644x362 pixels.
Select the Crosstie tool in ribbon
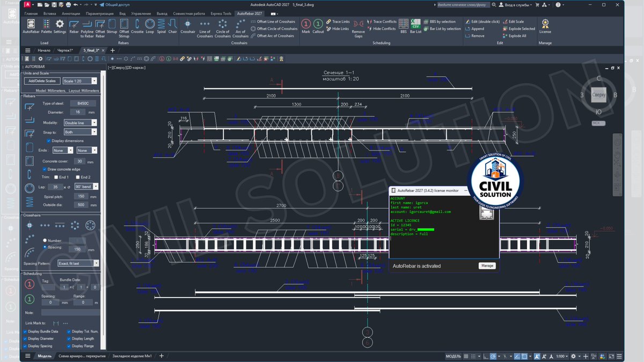(137, 27)
